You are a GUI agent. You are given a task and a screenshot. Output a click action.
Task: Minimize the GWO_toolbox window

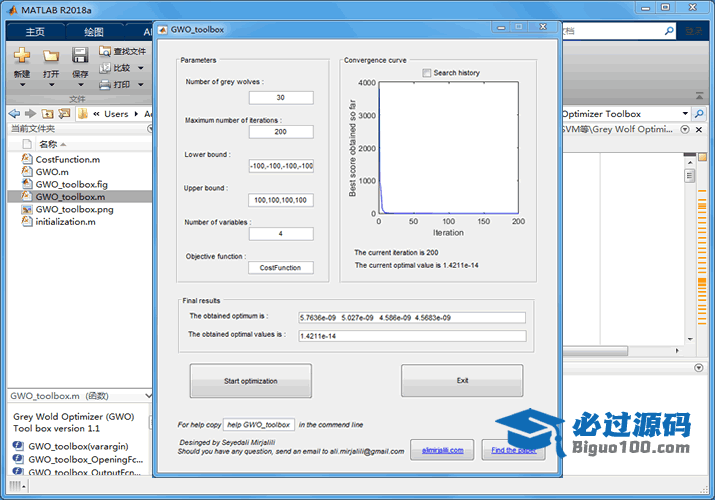click(501, 27)
